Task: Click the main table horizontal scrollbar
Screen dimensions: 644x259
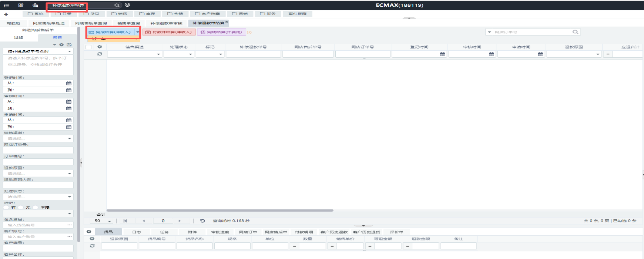Action: (220, 211)
